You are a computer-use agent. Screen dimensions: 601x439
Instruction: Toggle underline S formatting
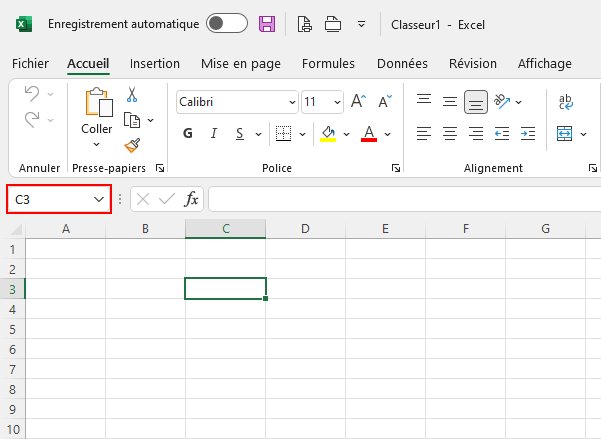pos(240,133)
